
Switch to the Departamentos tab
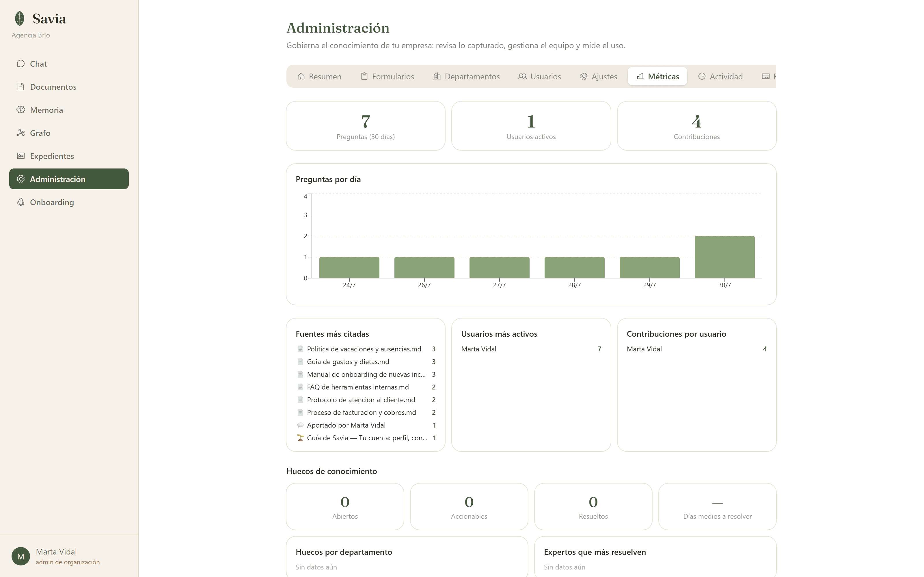click(x=466, y=76)
